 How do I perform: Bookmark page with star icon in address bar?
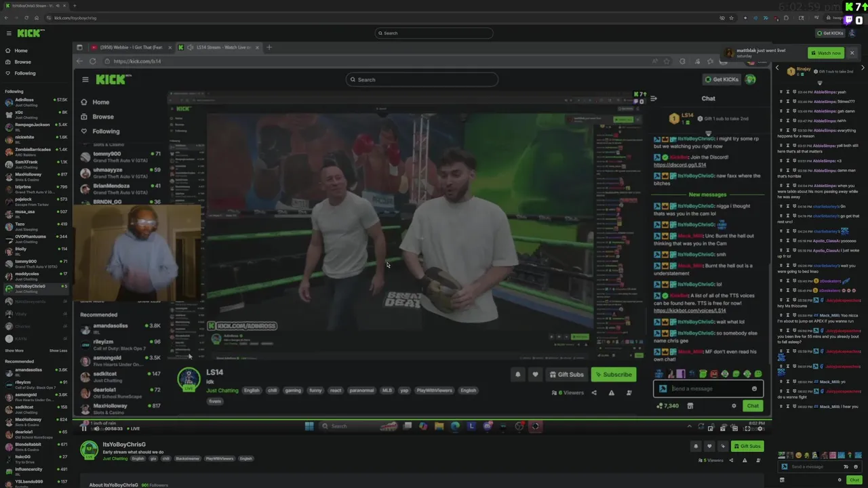[732, 18]
